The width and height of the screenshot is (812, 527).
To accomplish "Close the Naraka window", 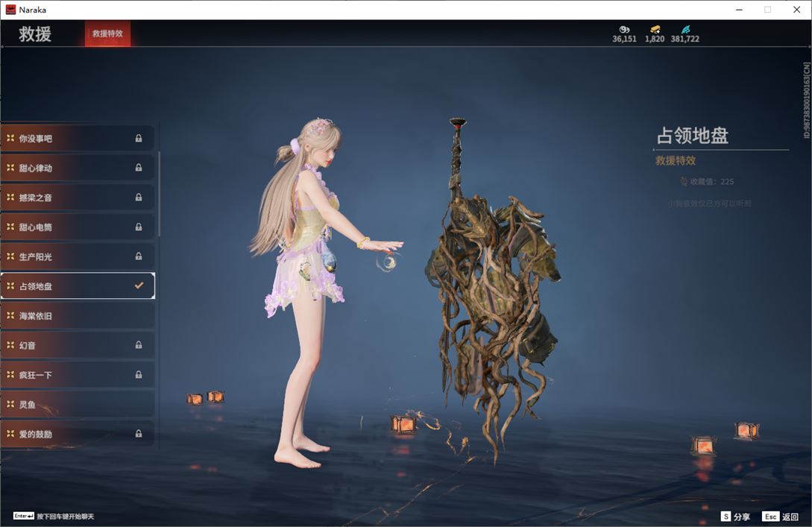I will (x=796, y=10).
